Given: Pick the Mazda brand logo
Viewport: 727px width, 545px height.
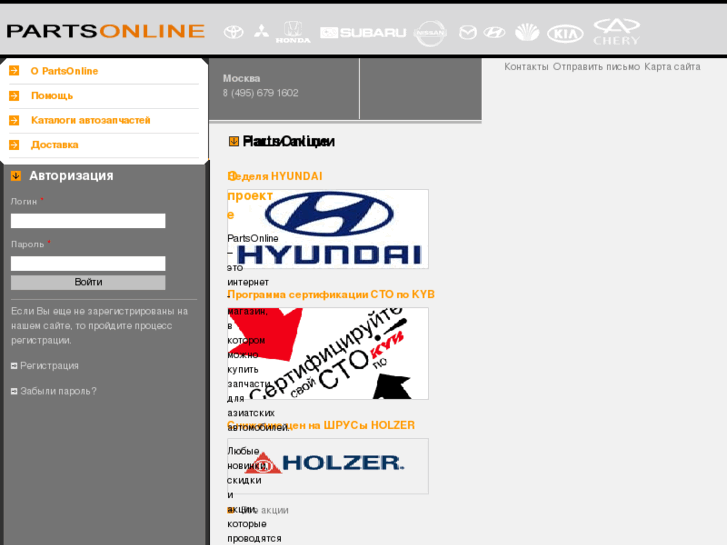Looking at the screenshot, I should [x=467, y=32].
